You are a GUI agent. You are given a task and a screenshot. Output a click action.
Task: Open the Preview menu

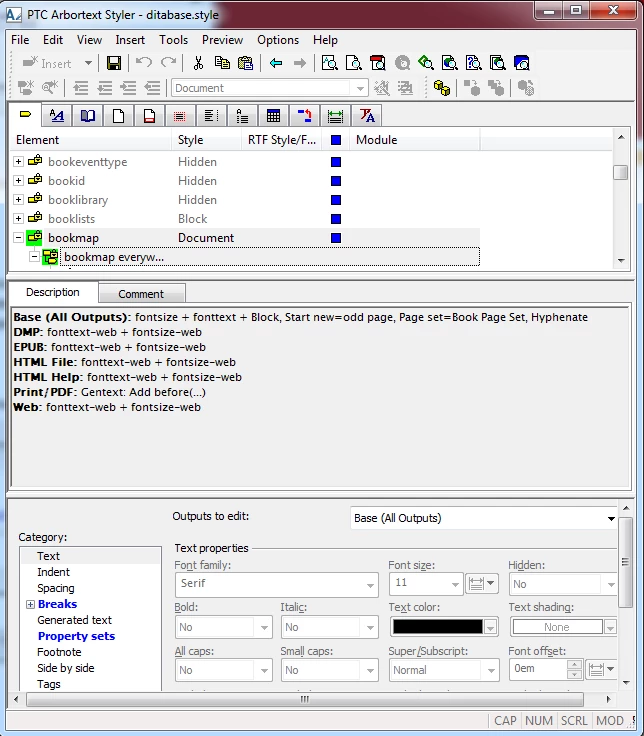coord(222,40)
